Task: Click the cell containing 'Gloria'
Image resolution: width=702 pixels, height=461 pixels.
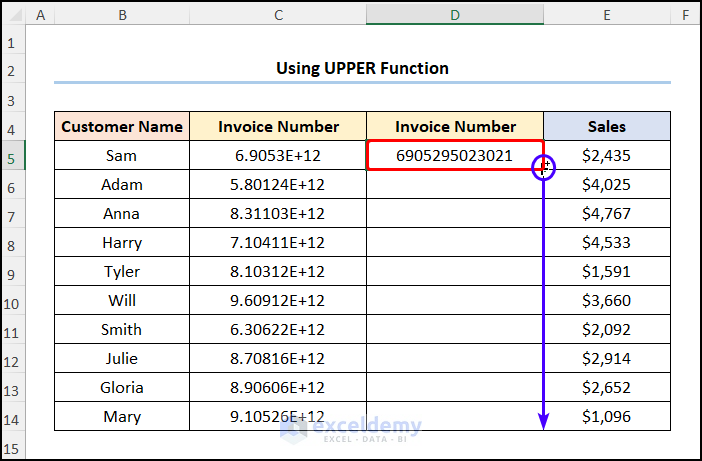Action: [x=122, y=387]
